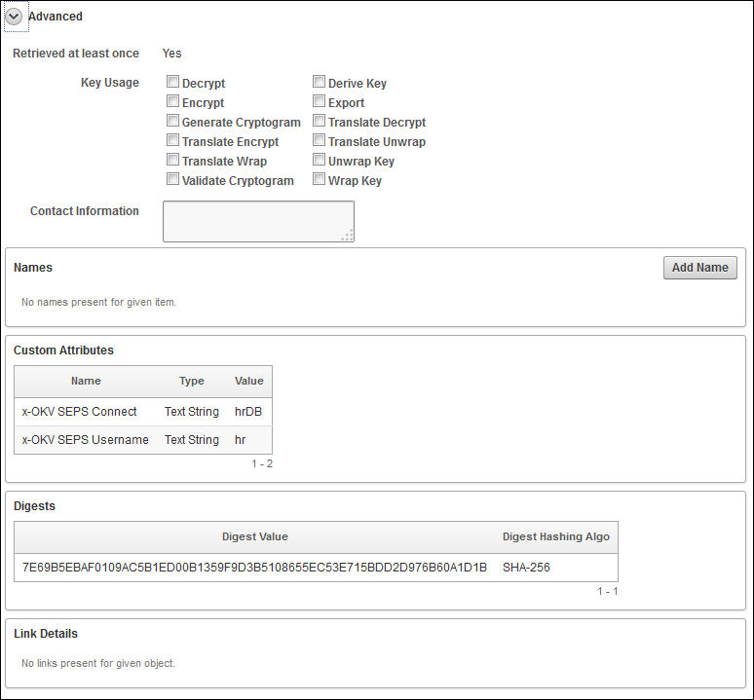Viewport: 754px width, 700px height.
Task: Click the Advanced section title
Action: click(x=56, y=17)
